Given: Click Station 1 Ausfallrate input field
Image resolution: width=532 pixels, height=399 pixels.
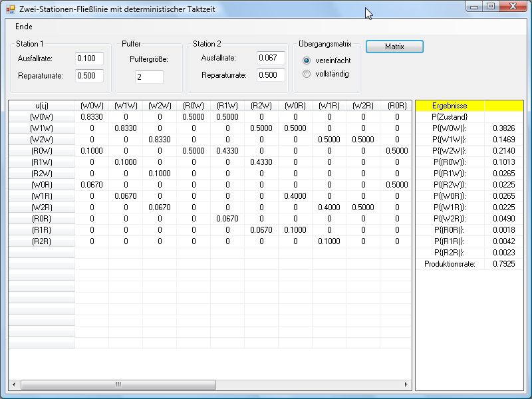Looking at the screenshot, I should (x=89, y=59).
